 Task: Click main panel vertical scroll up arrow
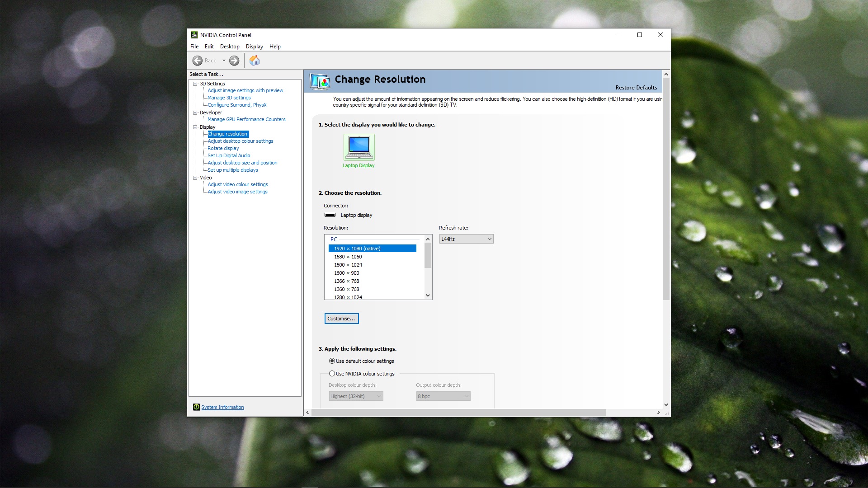click(666, 74)
